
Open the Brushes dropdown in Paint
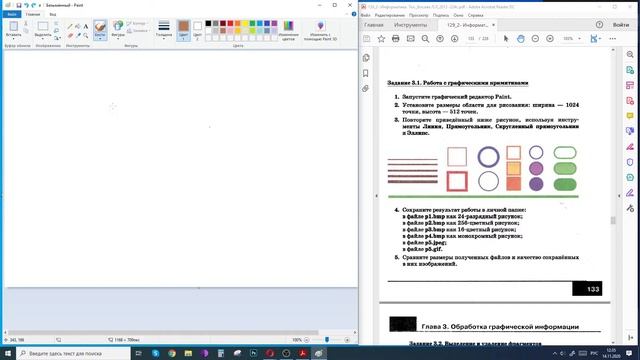pyautogui.click(x=100, y=38)
